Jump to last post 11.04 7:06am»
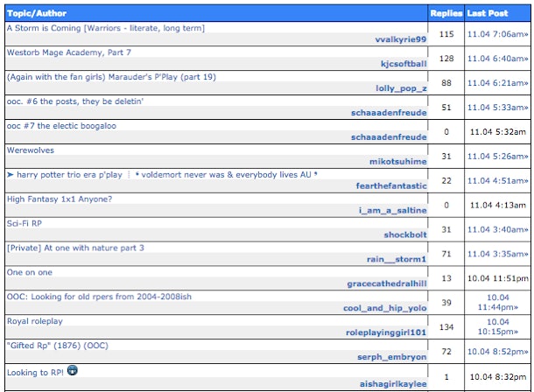 pos(497,34)
